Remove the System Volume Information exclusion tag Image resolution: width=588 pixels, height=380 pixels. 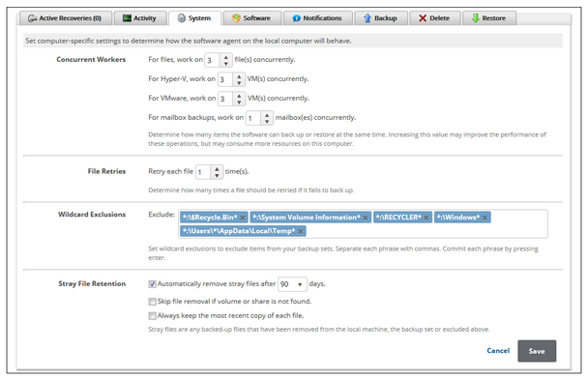(366, 218)
